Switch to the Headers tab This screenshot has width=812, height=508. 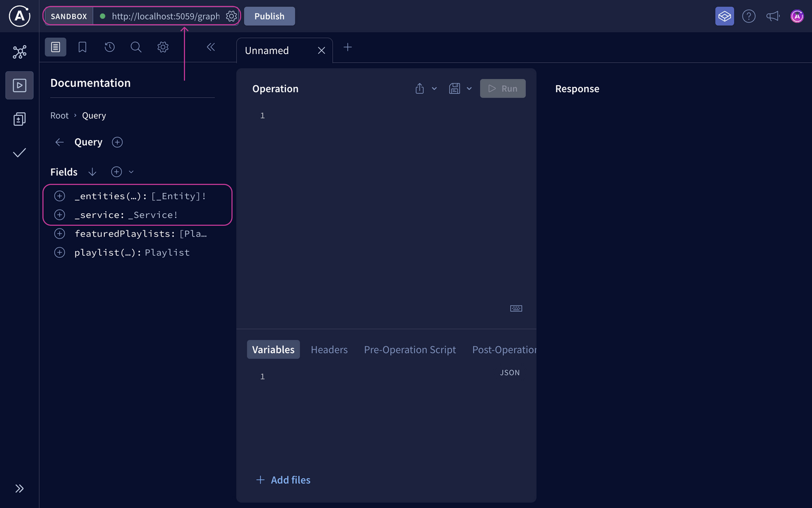click(x=329, y=349)
